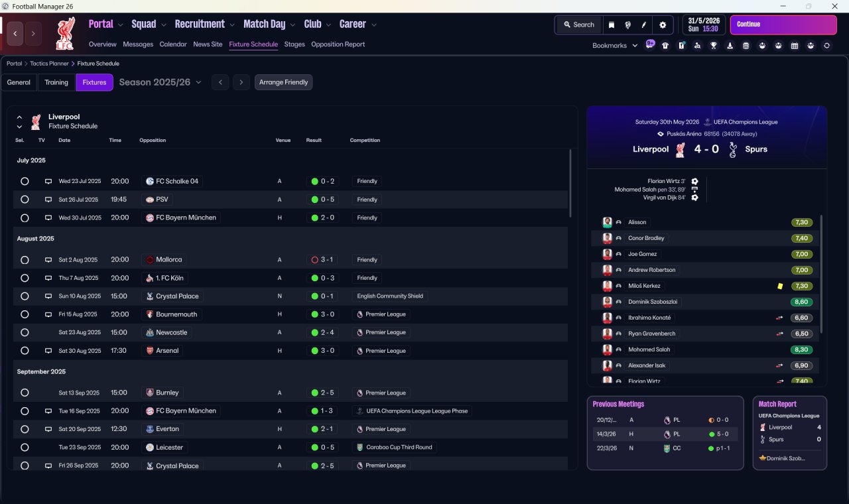Open the calendar grid bookmark shortcut

click(795, 46)
